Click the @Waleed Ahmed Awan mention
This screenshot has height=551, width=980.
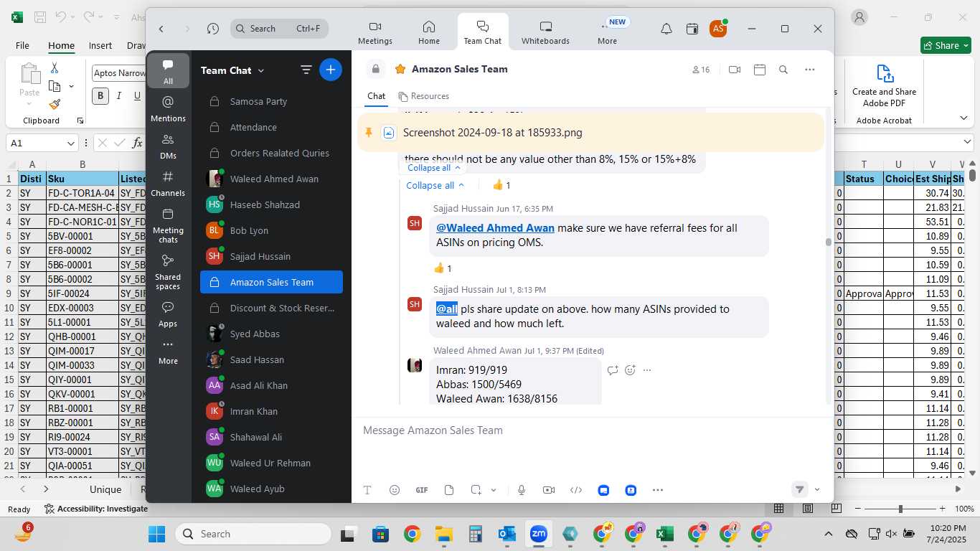point(495,228)
